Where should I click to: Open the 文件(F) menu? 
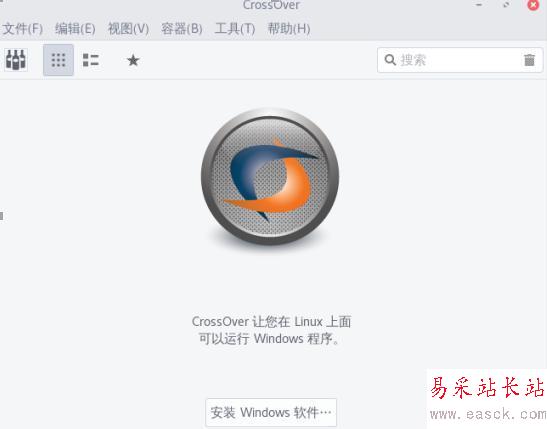pyautogui.click(x=23, y=29)
